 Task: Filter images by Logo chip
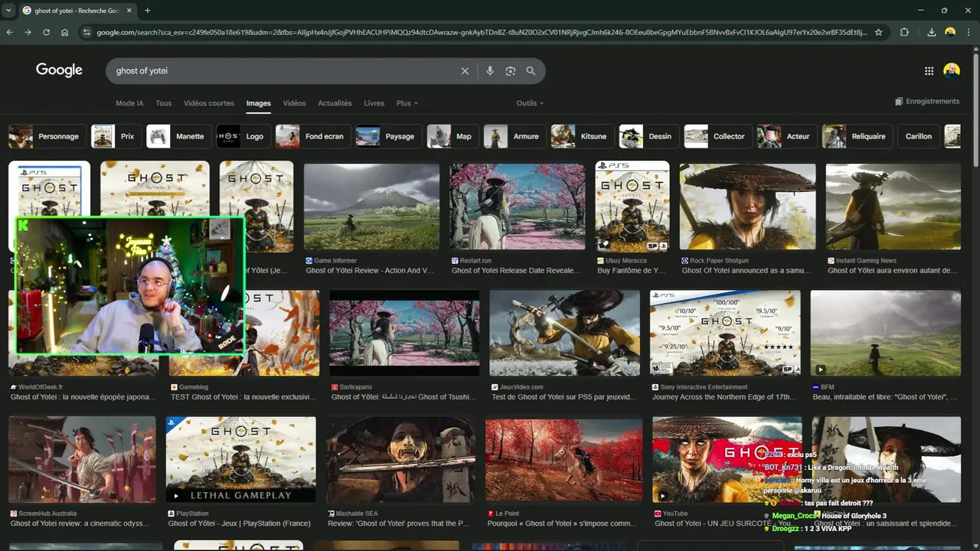(x=243, y=136)
